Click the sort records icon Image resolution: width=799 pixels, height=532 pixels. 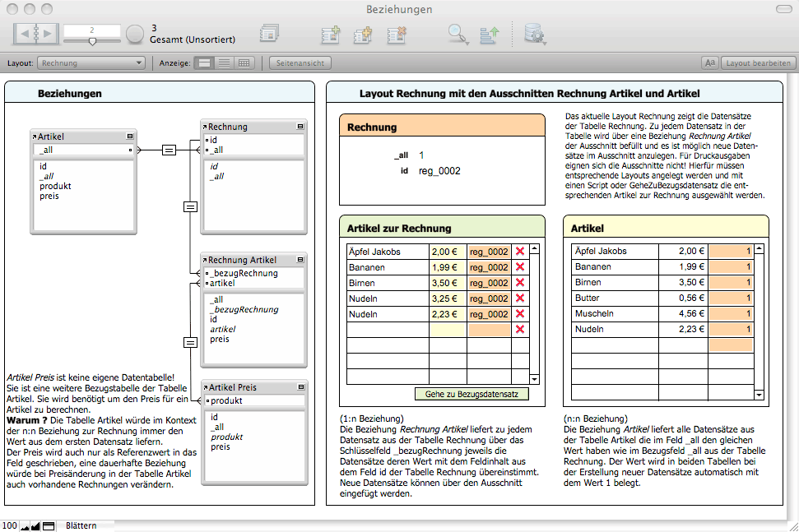tap(490, 35)
